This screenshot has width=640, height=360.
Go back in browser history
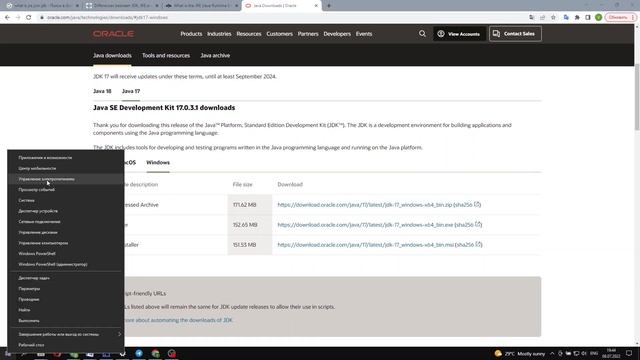pyautogui.click(x=7, y=18)
